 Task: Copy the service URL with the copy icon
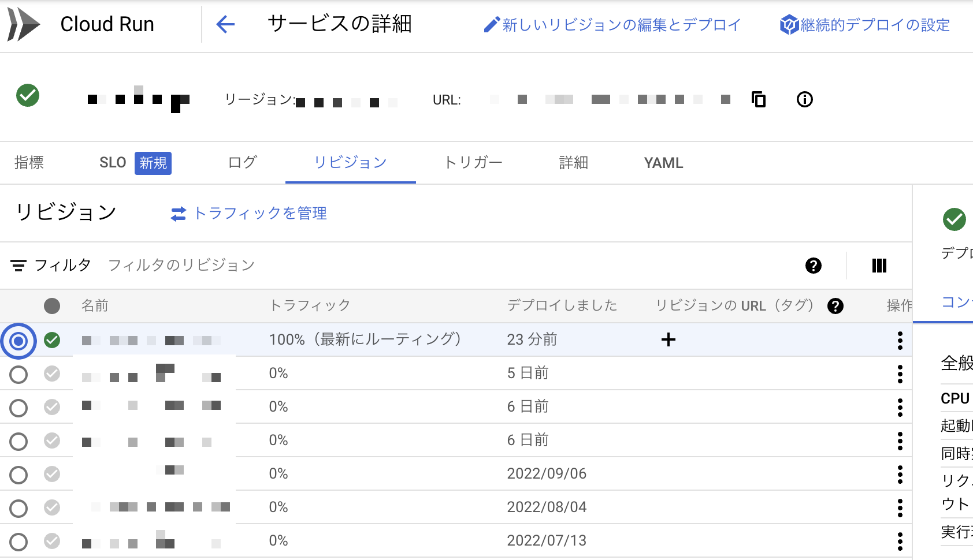pos(757,99)
